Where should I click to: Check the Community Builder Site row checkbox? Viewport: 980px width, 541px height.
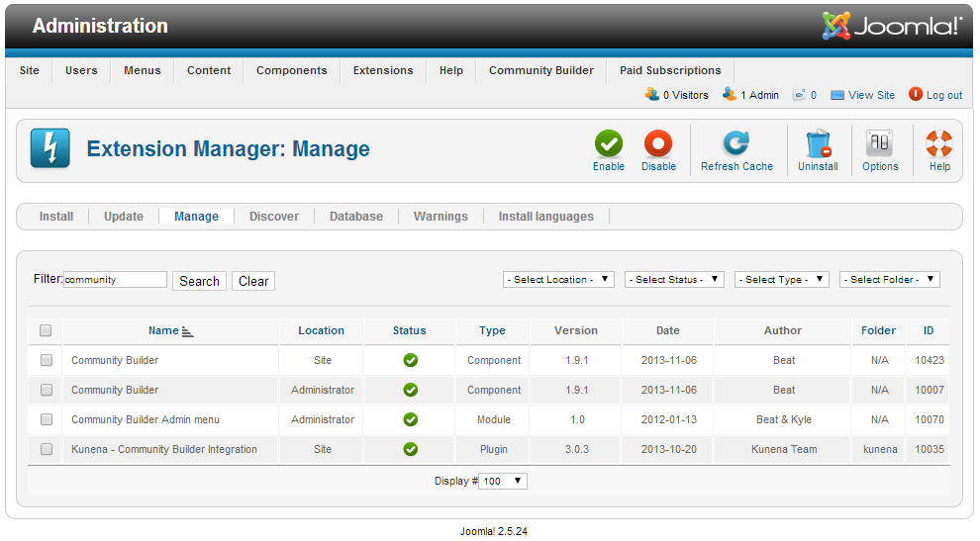tap(47, 360)
